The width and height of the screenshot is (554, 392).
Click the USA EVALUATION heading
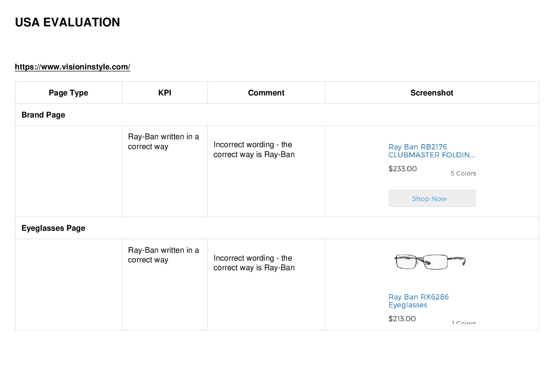[67, 22]
